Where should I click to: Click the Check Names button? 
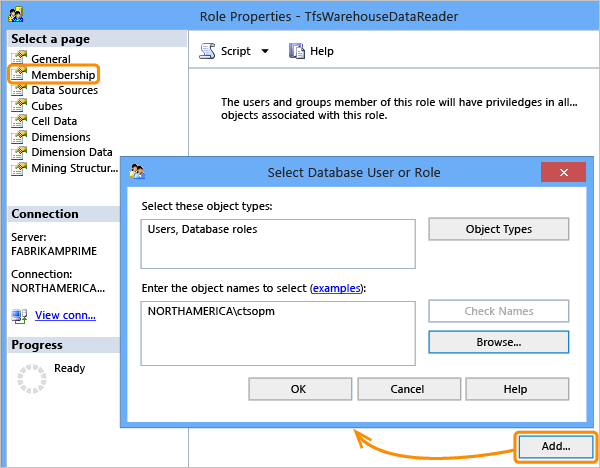pyautogui.click(x=499, y=311)
